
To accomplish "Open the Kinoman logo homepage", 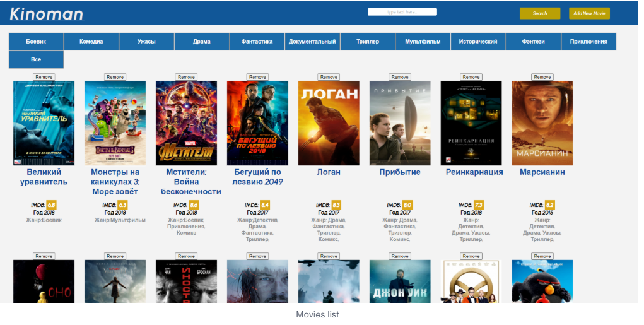I will coord(47,14).
